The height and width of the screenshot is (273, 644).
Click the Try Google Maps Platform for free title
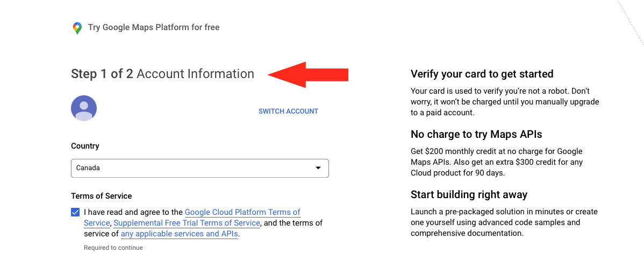click(x=154, y=27)
